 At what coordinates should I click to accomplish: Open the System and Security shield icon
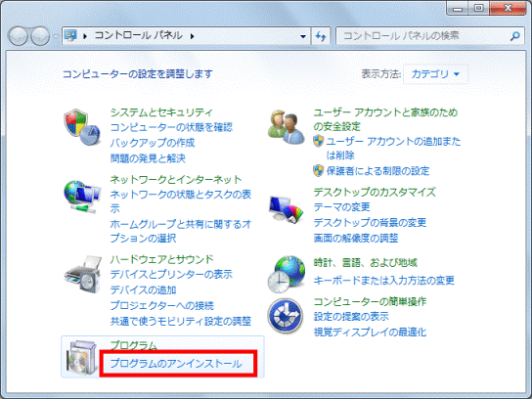82,127
